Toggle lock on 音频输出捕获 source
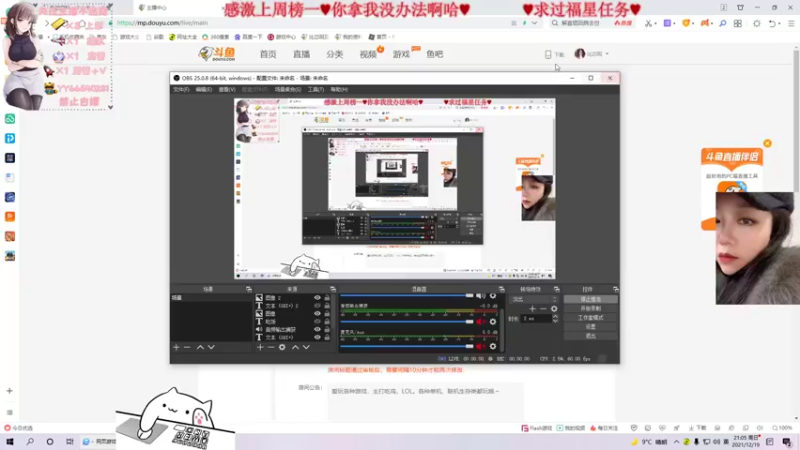The image size is (800, 450). coord(327,330)
